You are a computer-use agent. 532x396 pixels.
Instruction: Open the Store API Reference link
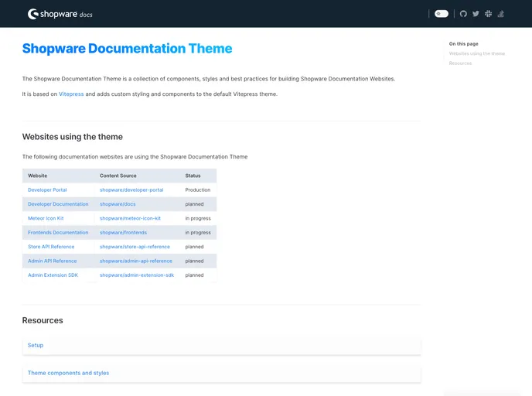pos(51,247)
